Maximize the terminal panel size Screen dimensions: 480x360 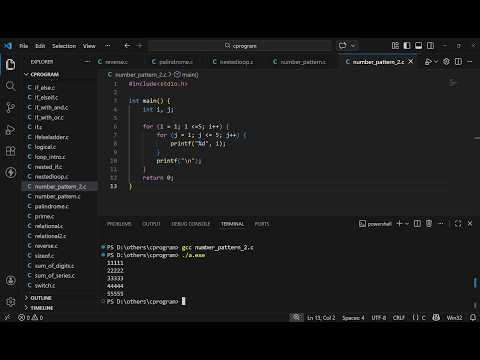(458, 224)
